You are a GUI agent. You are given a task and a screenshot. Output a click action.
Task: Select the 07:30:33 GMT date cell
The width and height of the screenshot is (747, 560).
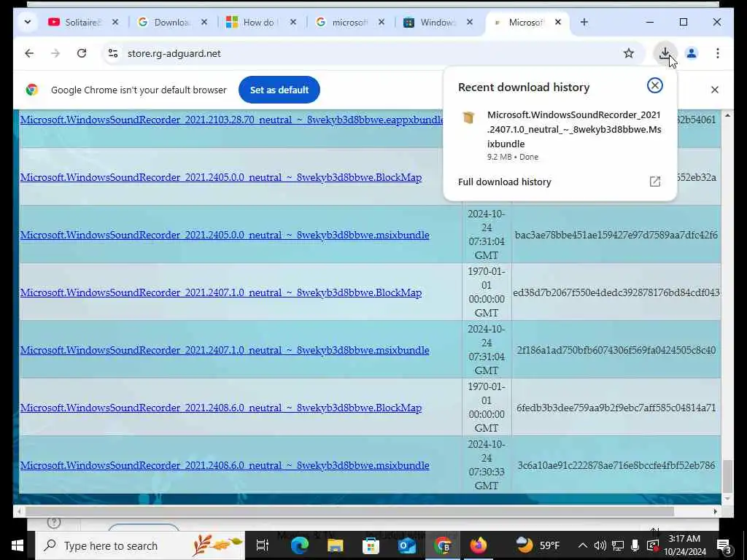tap(487, 464)
